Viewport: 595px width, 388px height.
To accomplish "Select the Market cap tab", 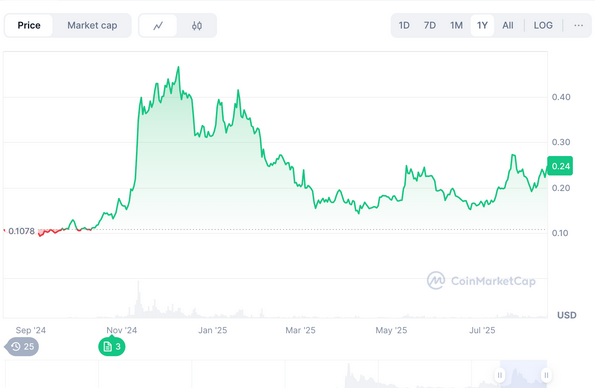I will (92, 25).
